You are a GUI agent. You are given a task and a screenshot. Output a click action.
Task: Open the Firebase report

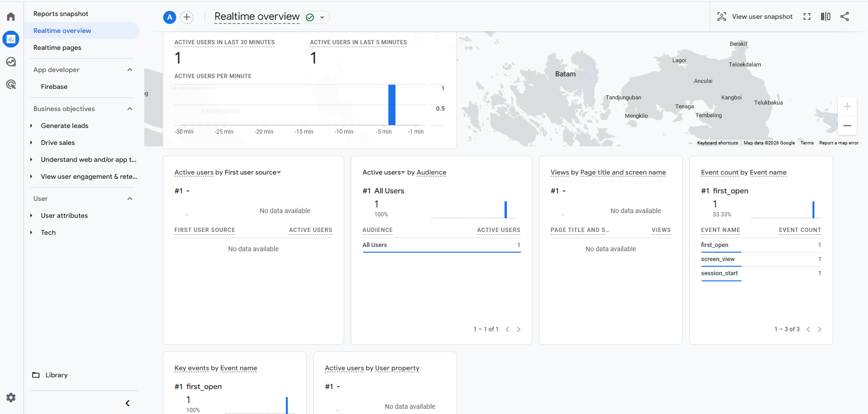point(54,87)
